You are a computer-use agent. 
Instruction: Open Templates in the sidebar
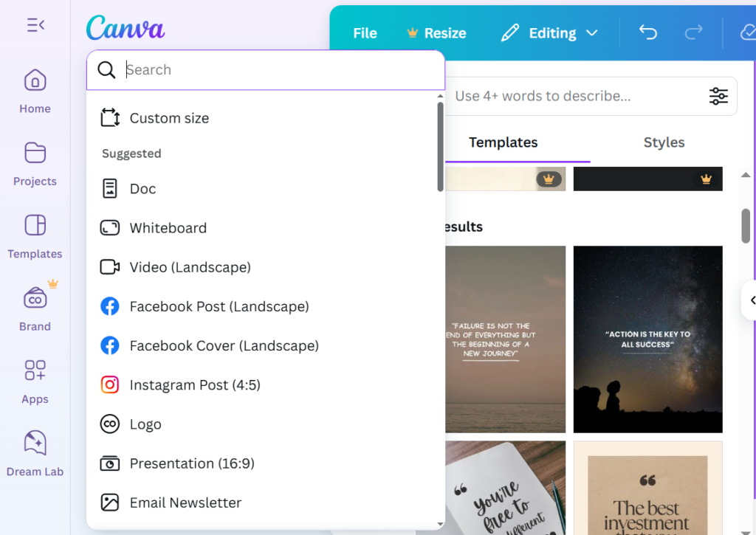[35, 236]
